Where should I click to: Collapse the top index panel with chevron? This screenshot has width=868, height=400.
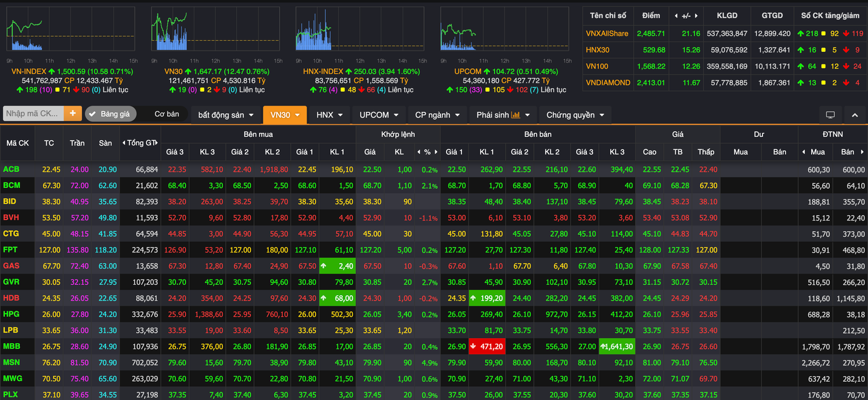point(855,115)
